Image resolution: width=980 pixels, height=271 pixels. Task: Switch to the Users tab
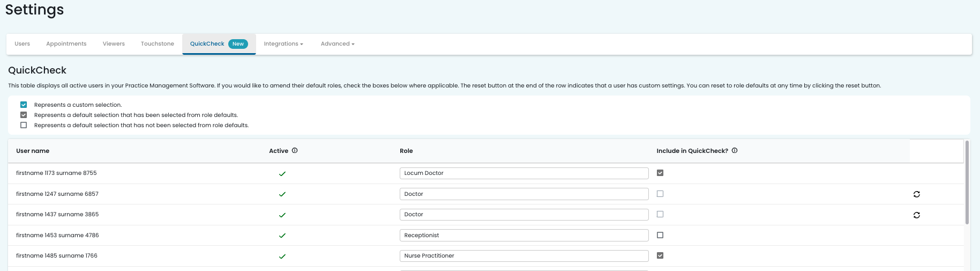coord(23,44)
